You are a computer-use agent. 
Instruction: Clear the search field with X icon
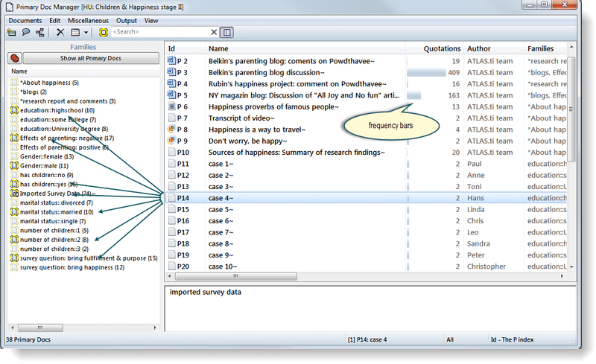coord(215,32)
